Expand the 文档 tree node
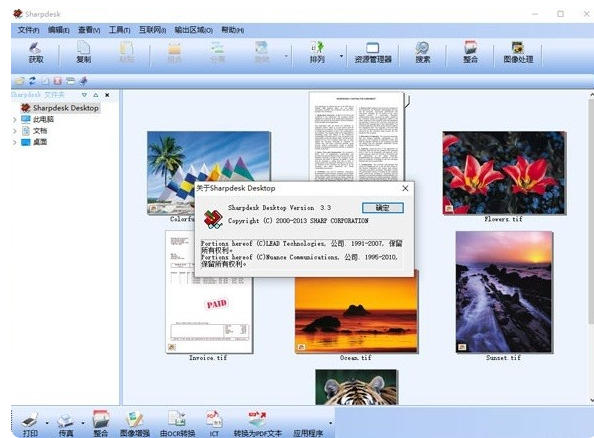594x438 pixels. pyautogui.click(x=15, y=131)
